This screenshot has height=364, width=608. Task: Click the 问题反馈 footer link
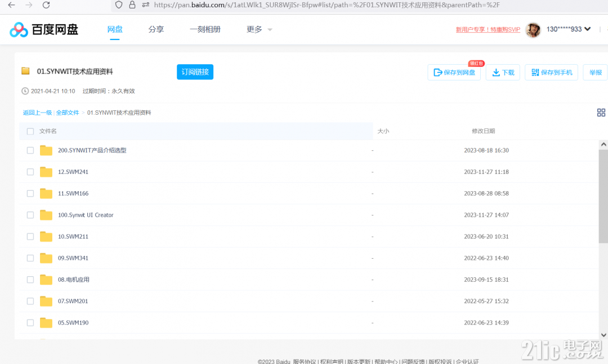click(413, 361)
